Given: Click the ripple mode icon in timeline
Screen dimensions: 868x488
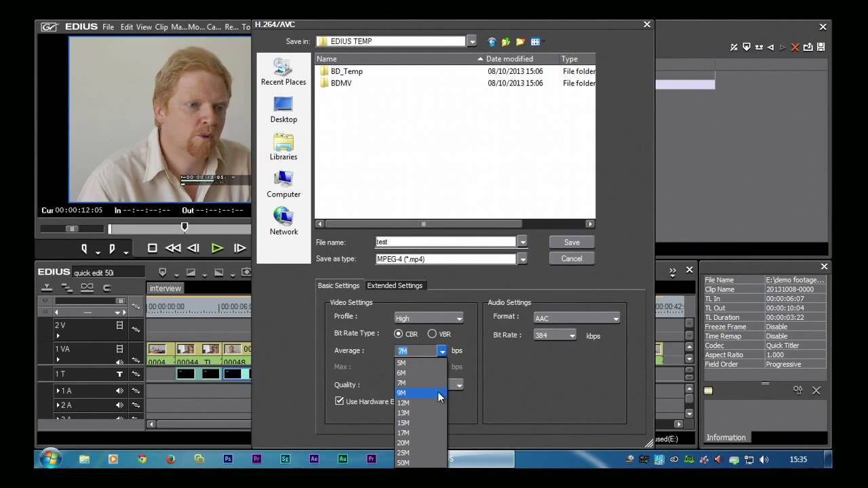Looking at the screenshot, I should [x=66, y=287].
